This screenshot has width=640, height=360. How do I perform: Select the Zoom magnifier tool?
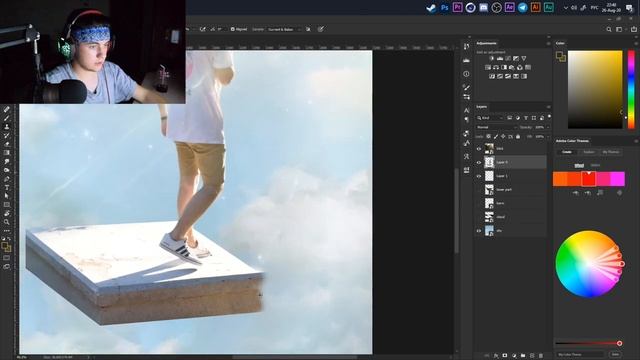[x=7, y=222]
